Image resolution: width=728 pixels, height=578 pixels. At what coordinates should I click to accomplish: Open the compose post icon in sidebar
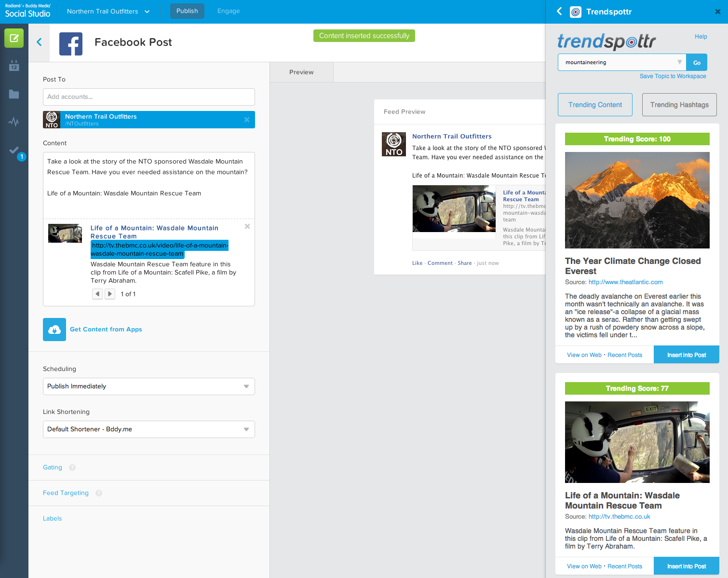tap(14, 38)
